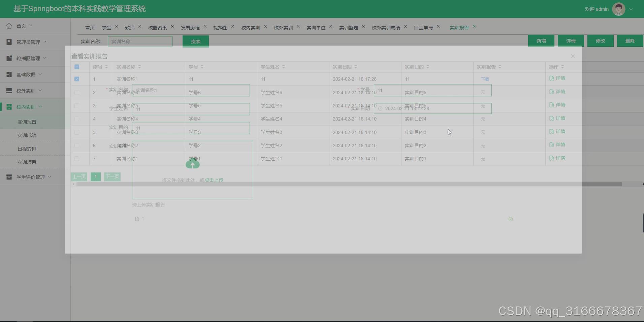Select the 首页 home icon in sidebar
Screen dimensions: 644x322
pos(9,25)
